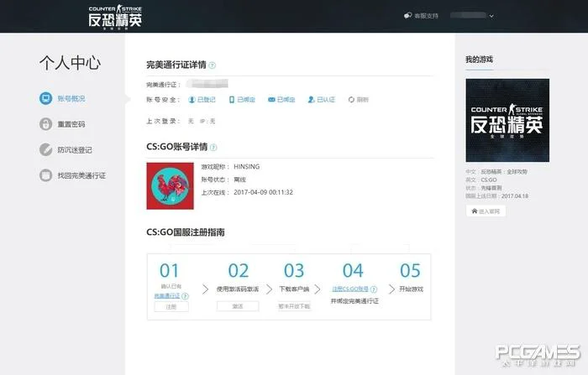Screen dimensions: 588x375
Task: Select nickname text HINSING
Action: pyautogui.click(x=246, y=167)
